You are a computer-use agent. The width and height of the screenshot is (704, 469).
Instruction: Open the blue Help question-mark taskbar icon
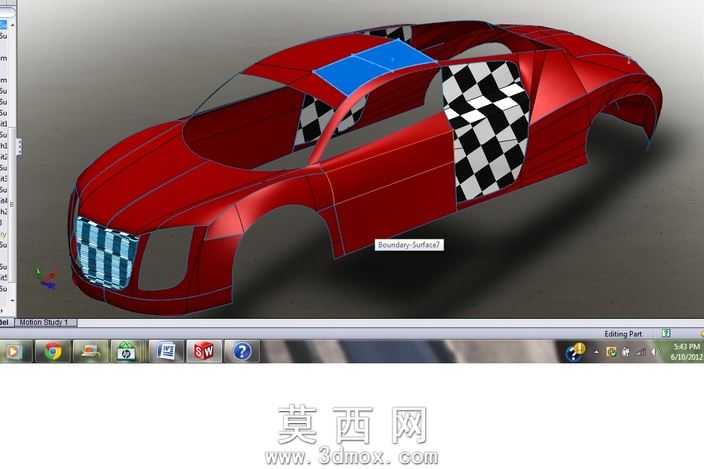(x=242, y=351)
